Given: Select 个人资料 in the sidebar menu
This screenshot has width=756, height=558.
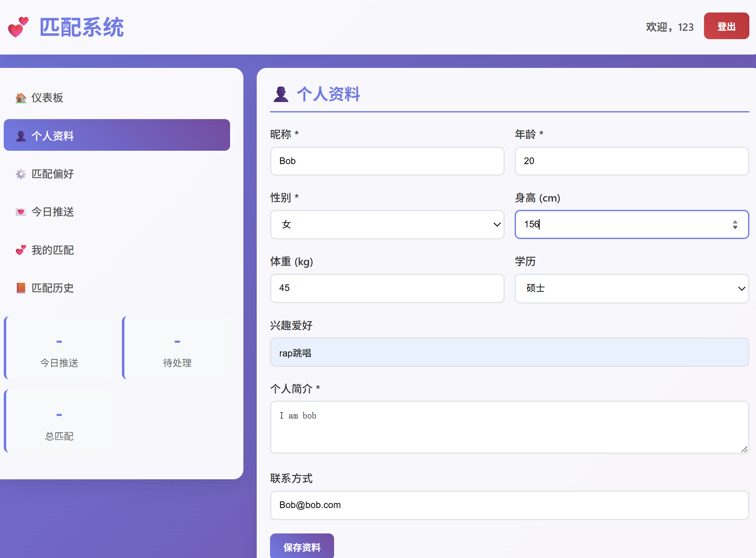Looking at the screenshot, I should click(117, 135).
